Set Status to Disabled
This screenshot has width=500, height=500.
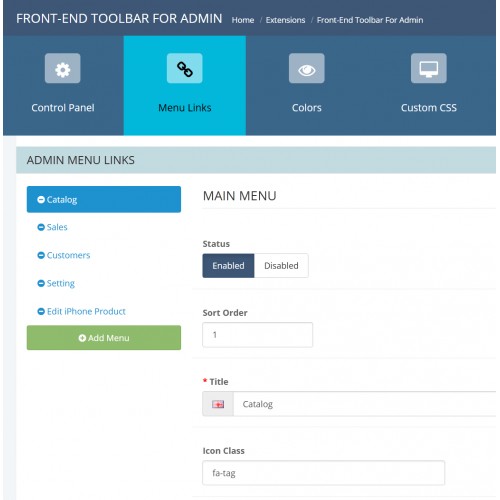coord(281,266)
